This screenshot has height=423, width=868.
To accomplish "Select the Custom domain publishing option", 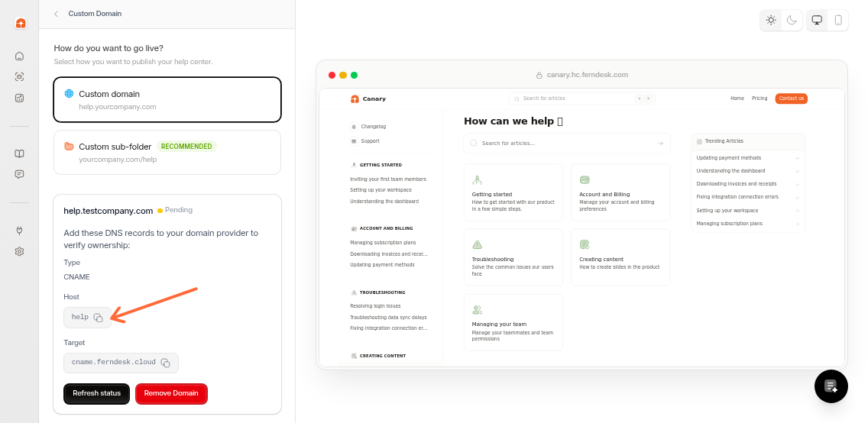I will (167, 99).
